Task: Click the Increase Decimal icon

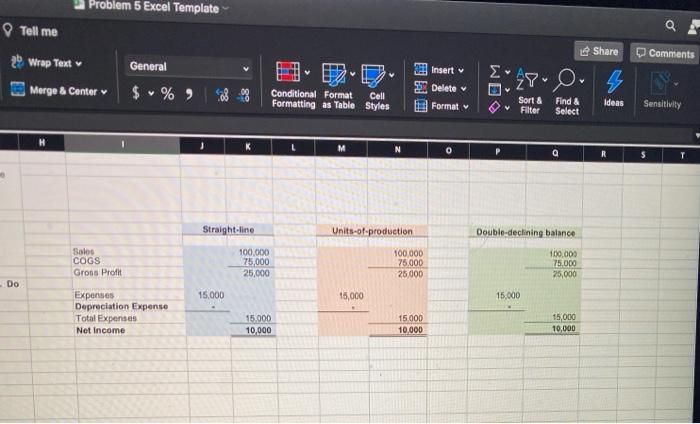Action: (x=221, y=95)
